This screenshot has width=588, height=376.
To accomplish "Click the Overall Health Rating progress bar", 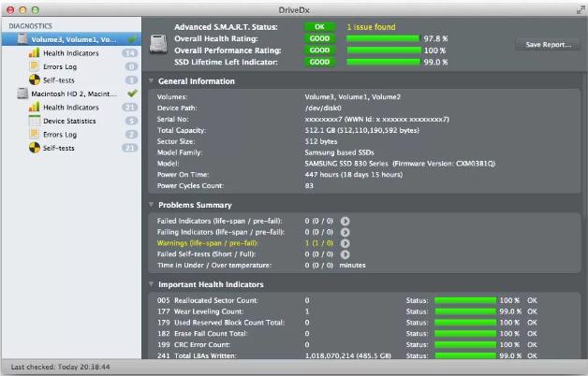I will (x=383, y=38).
